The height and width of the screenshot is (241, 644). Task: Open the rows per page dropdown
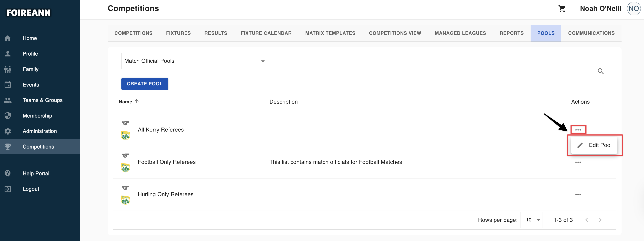tap(532, 220)
